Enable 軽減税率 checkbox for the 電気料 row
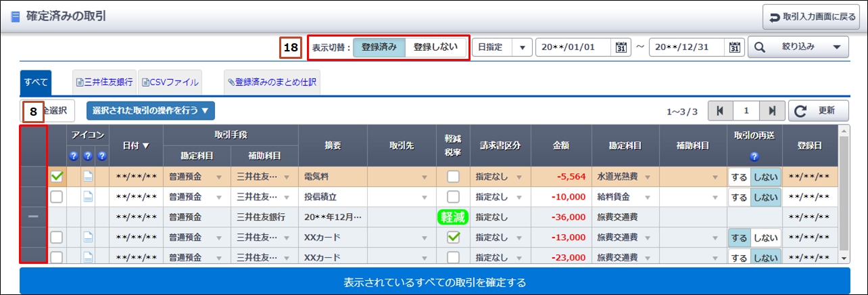868x295 pixels. (x=453, y=177)
